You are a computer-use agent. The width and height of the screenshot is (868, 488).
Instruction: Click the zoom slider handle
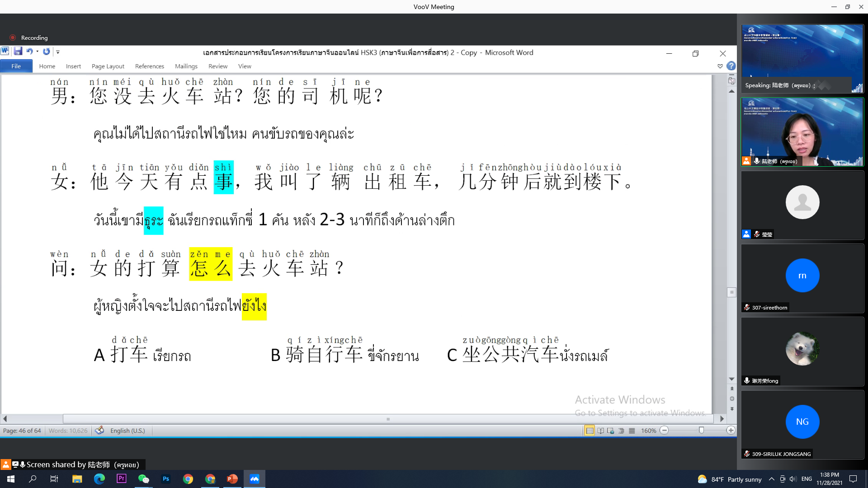[701, 431]
